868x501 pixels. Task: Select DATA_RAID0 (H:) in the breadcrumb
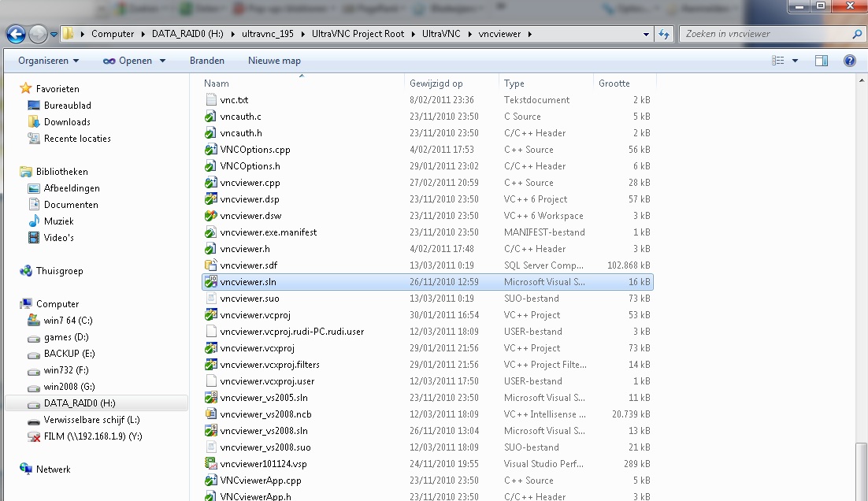(187, 34)
